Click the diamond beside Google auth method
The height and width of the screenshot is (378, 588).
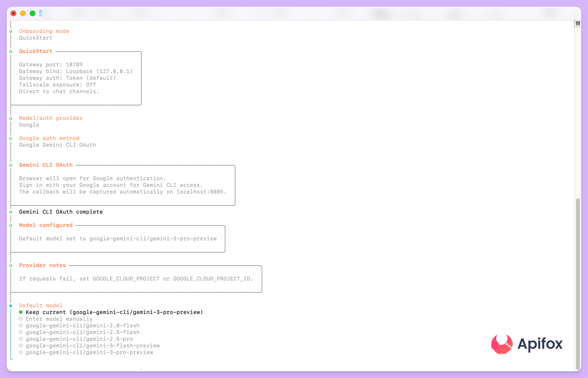click(x=11, y=138)
